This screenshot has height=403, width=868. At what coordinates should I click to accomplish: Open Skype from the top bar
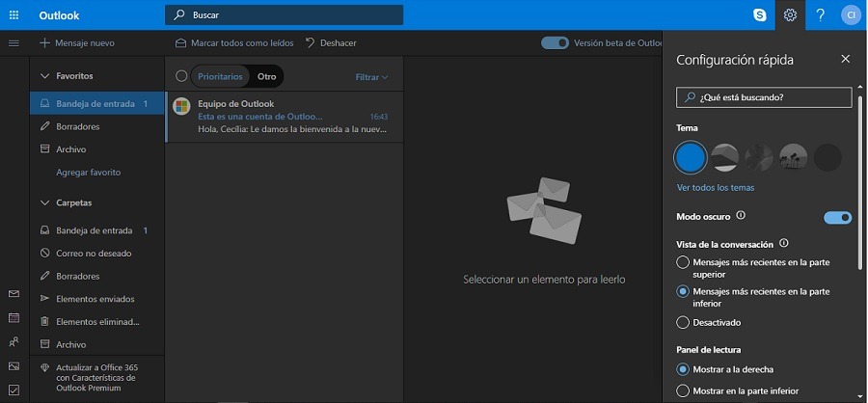(760, 15)
